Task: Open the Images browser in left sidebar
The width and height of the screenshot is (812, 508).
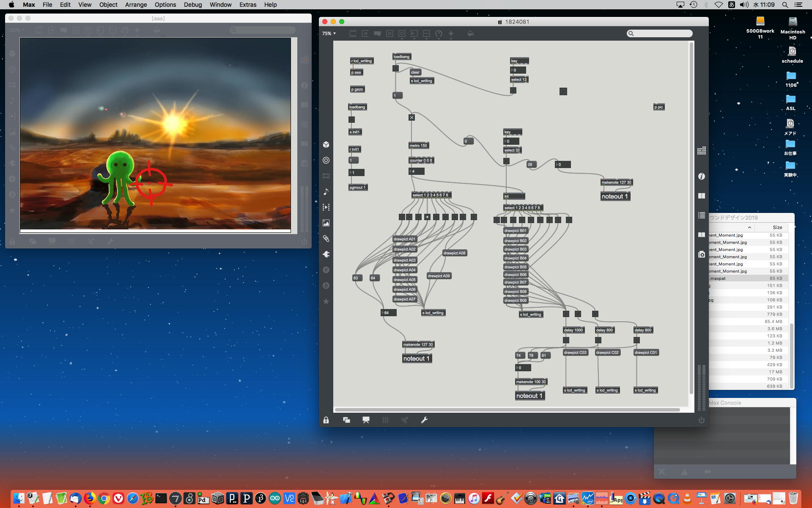Action: tap(326, 223)
